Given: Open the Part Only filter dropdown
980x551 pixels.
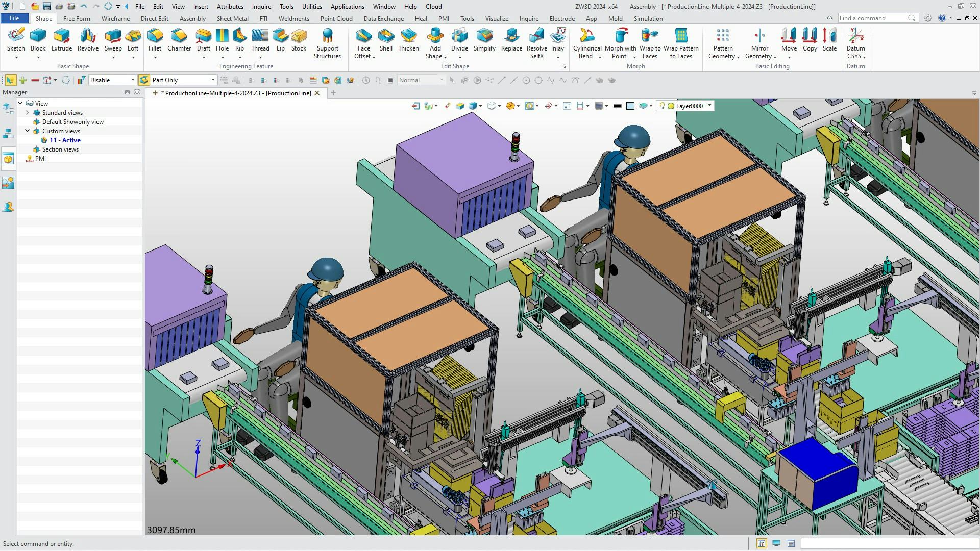Looking at the screenshot, I should pyautogui.click(x=212, y=80).
